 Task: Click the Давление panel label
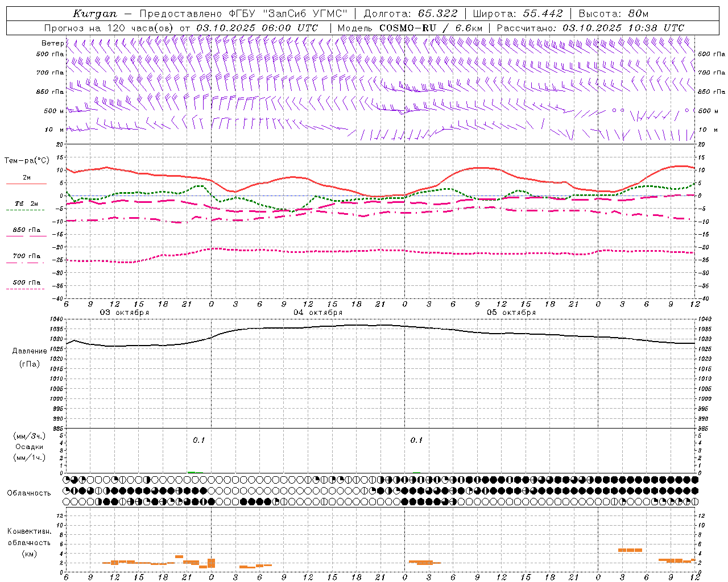coord(30,351)
